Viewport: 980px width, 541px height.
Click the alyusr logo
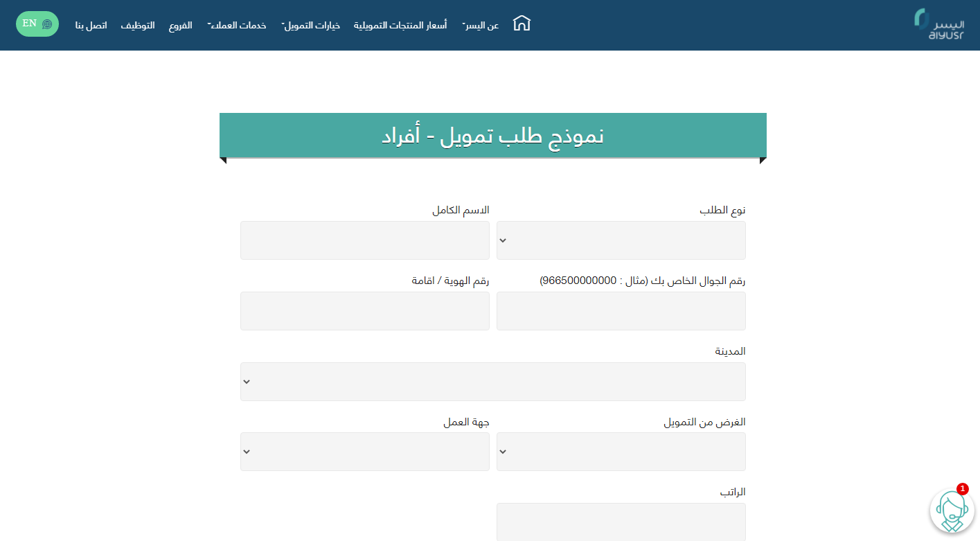tap(939, 24)
